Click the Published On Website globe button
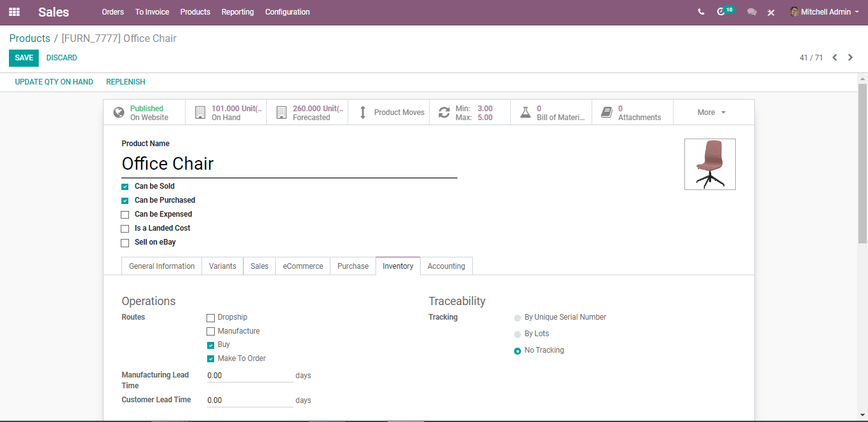The image size is (868, 422). [x=145, y=112]
